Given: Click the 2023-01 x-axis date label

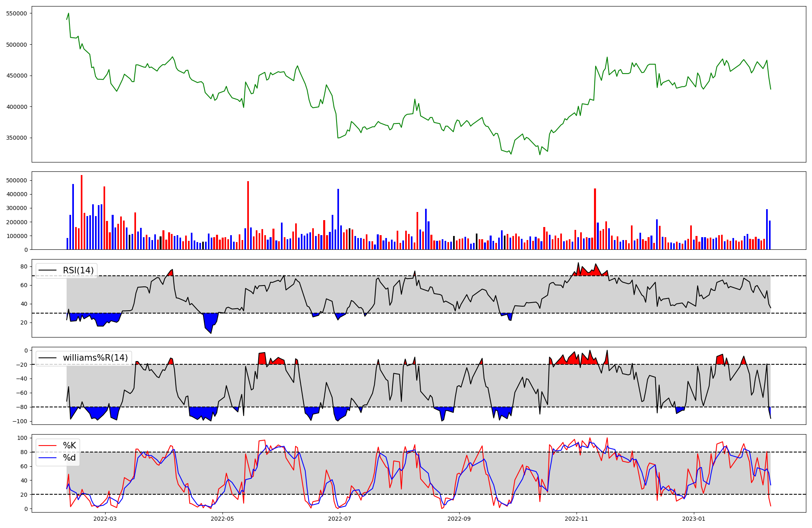Looking at the screenshot, I should (693, 519).
